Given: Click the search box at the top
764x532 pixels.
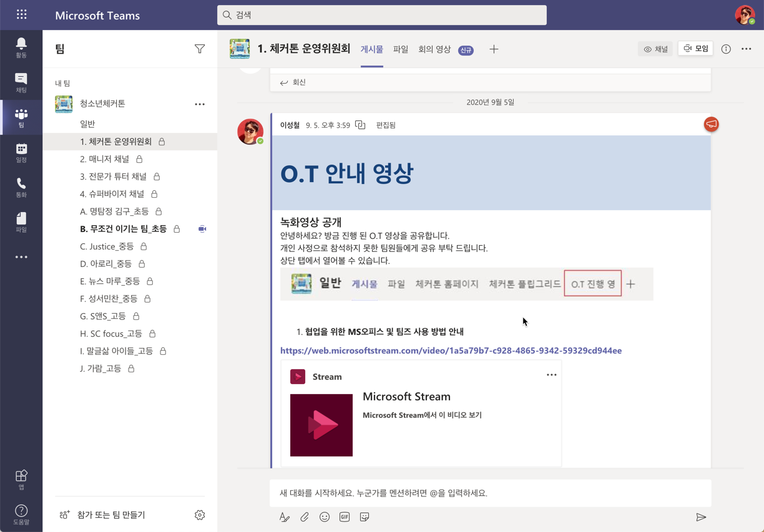Looking at the screenshot, I should click(382, 15).
